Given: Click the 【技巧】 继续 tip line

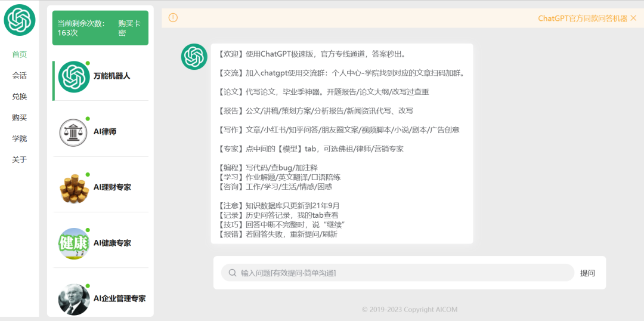Looking at the screenshot, I should (x=281, y=224).
